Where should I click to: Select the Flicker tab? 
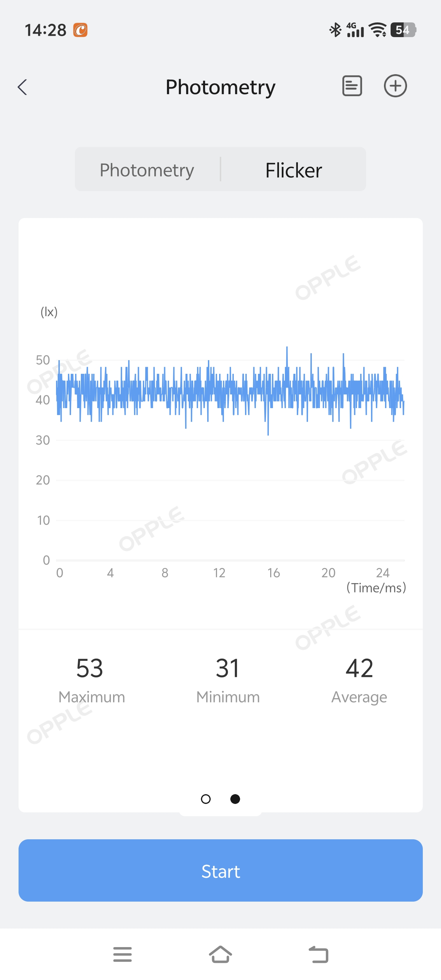293,170
